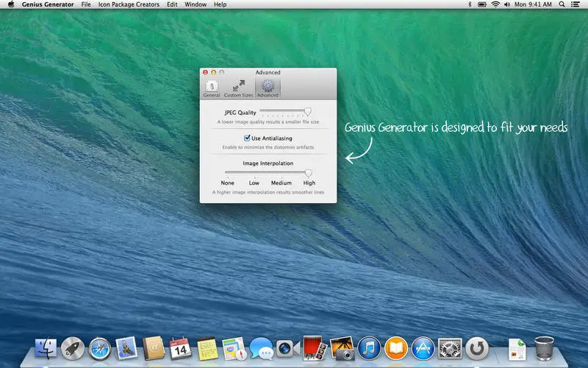This screenshot has width=588, height=368.
Task: Click the battery status icon
Action: tap(482, 4)
